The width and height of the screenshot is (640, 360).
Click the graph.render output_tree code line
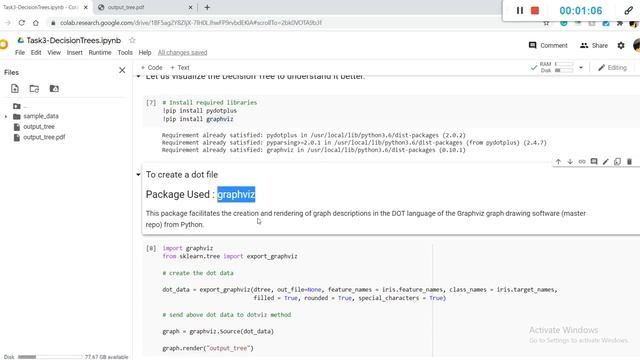pos(208,348)
